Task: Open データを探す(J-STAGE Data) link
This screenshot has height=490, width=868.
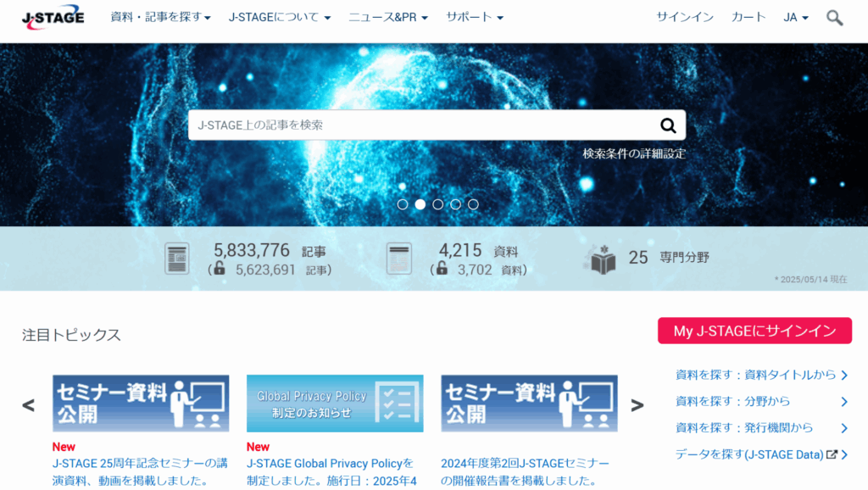Action: 749,454
